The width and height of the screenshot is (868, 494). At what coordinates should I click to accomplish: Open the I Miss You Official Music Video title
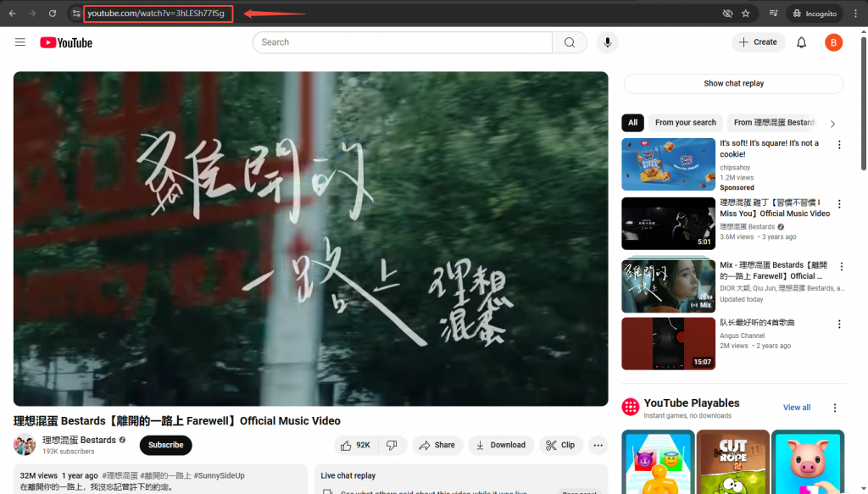775,208
